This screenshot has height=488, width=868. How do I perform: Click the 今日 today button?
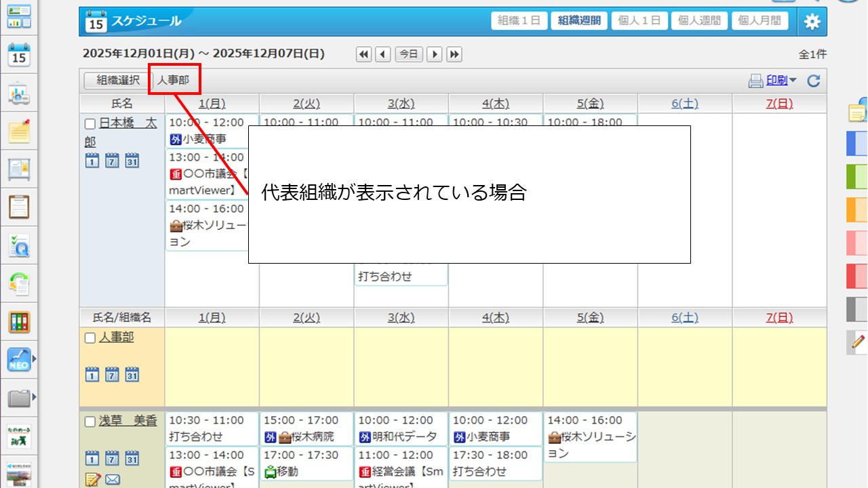point(409,54)
